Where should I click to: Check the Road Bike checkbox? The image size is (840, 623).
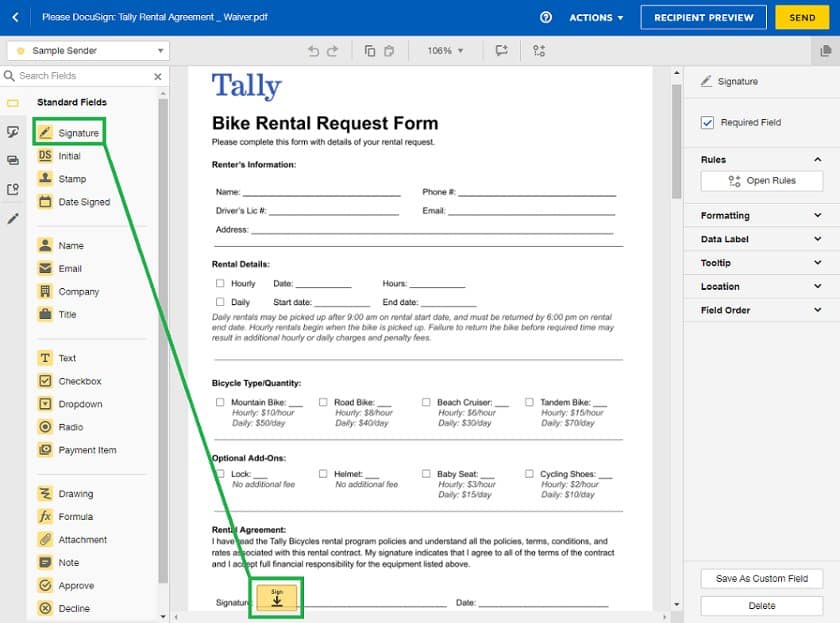tap(323, 402)
